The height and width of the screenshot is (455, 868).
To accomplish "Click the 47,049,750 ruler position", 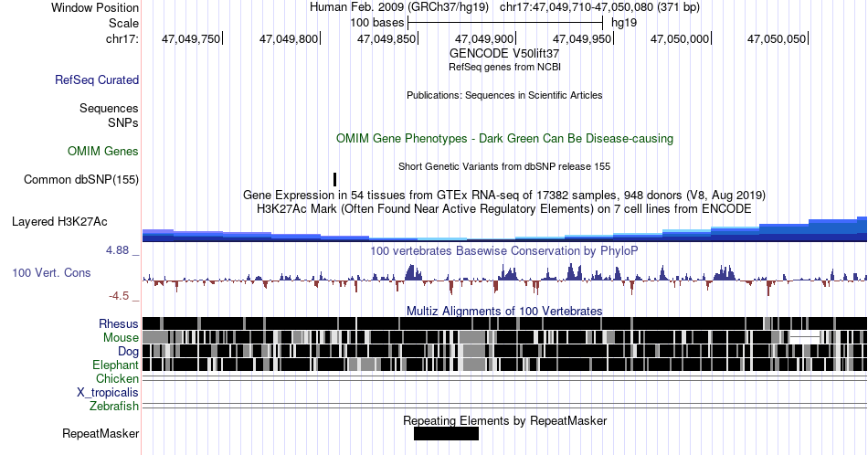I will coord(191,38).
